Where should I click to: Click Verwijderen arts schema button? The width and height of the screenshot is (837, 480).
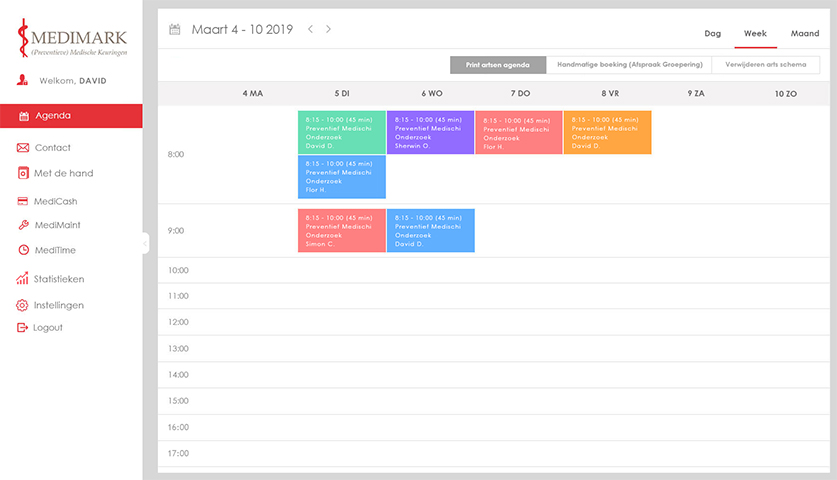(x=765, y=65)
